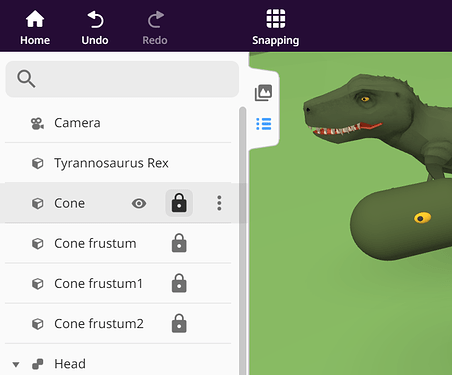Click the yellow eye on the capsule
This screenshot has height=375, width=452.
click(422, 218)
